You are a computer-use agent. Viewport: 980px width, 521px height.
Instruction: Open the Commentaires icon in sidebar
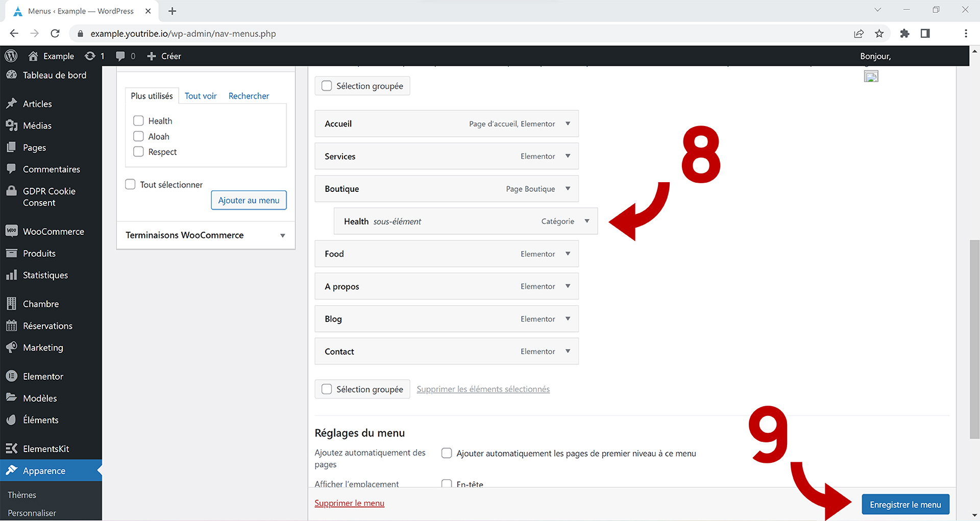(x=11, y=169)
